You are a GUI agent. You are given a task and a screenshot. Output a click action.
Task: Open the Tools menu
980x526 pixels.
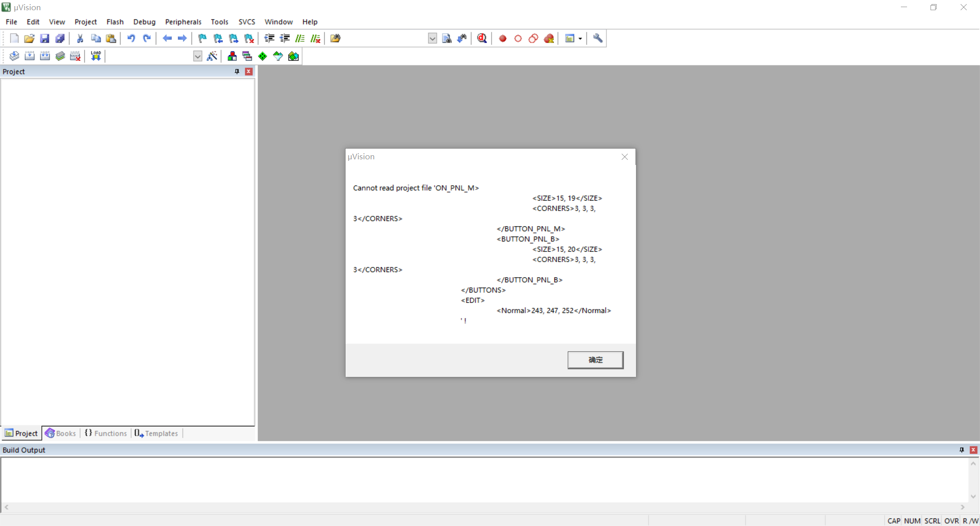(219, 22)
